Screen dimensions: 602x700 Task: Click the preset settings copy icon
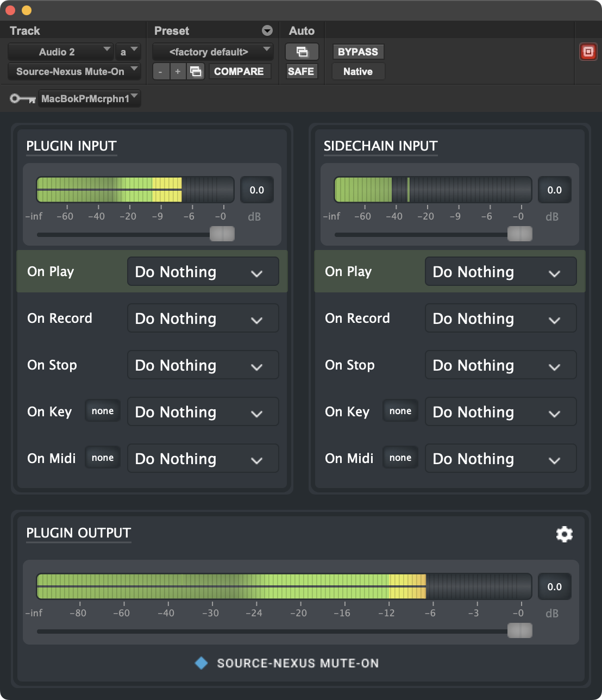pos(196,72)
